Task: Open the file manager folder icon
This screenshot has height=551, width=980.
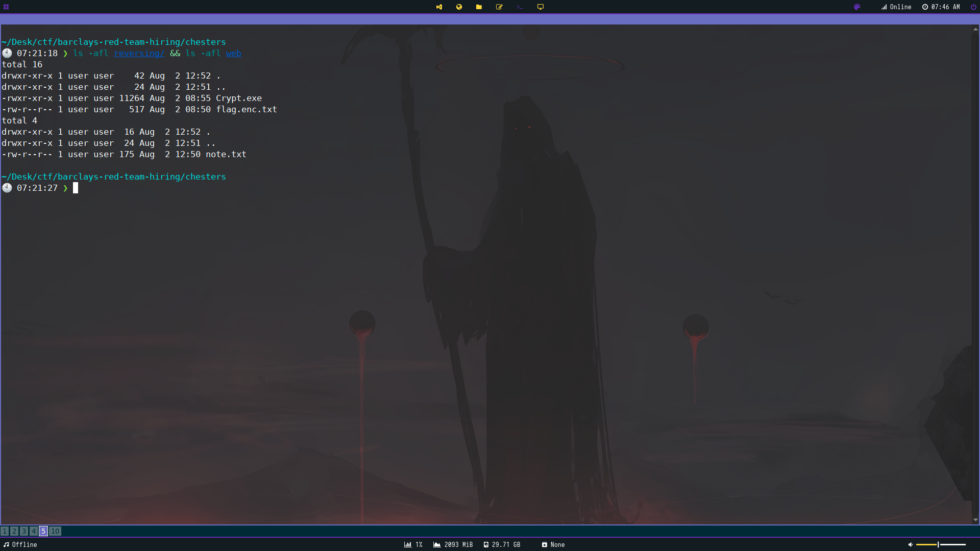Action: tap(479, 7)
